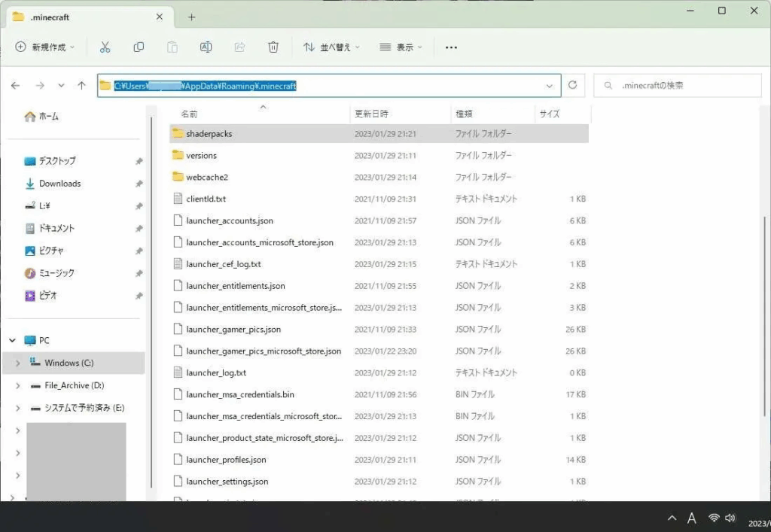Open the 新規作成 dropdown

click(x=45, y=47)
